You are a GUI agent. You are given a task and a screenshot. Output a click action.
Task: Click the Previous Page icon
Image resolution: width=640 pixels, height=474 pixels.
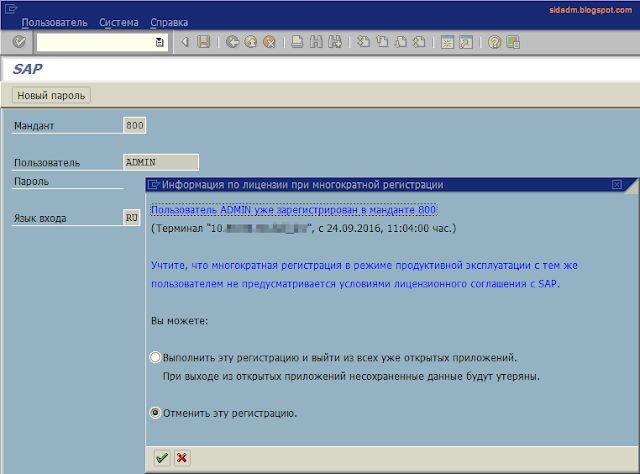(382, 42)
